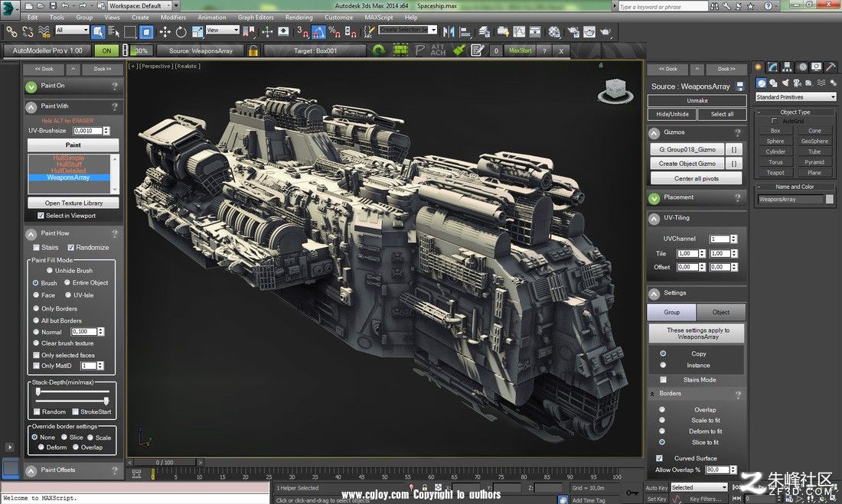The height and width of the screenshot is (504, 842).
Task: Open the reference coordinate View dropdown
Action: [222, 30]
